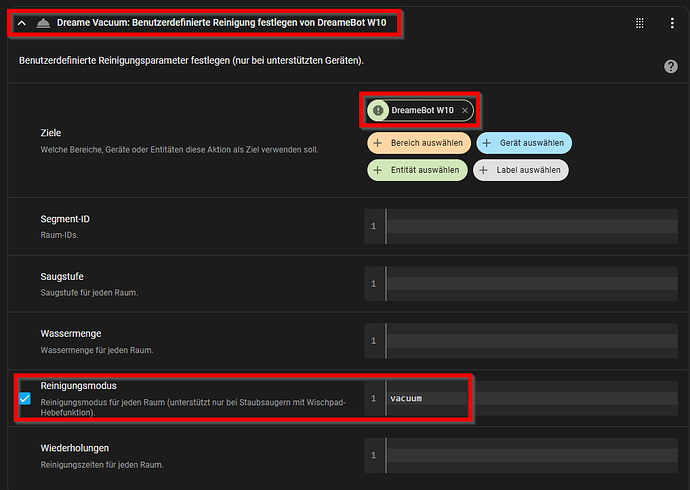Click plus icon on Label auswählen
690x490 pixels.
483,170
